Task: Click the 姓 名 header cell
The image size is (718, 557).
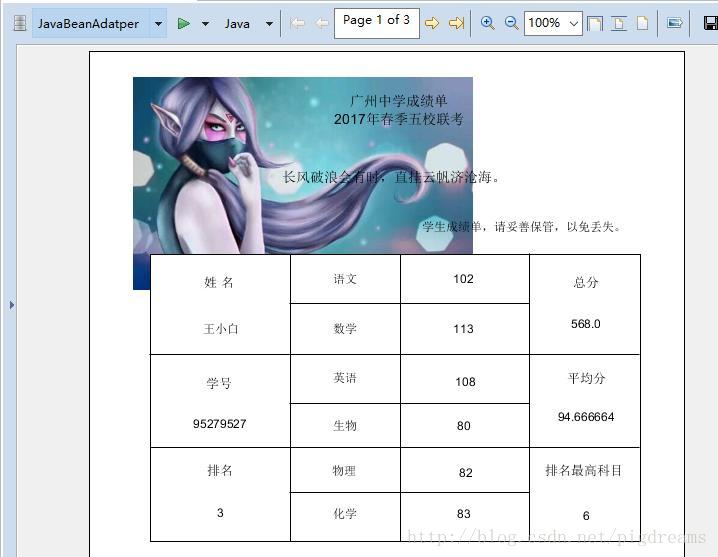Action: (x=219, y=282)
